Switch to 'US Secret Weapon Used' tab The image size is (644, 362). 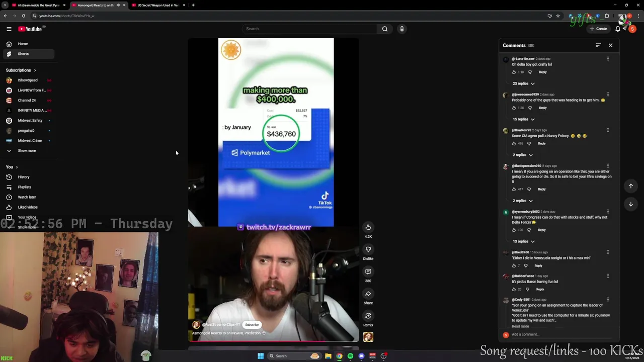158,5
